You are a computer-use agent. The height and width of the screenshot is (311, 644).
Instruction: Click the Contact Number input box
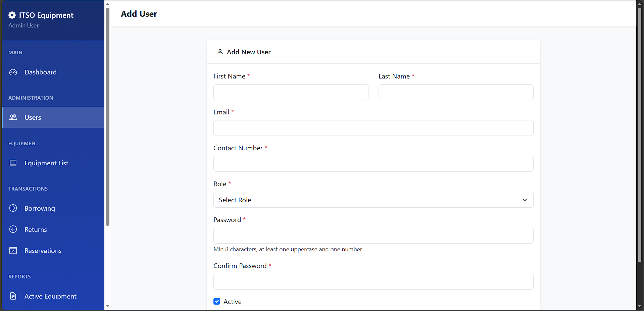click(373, 164)
